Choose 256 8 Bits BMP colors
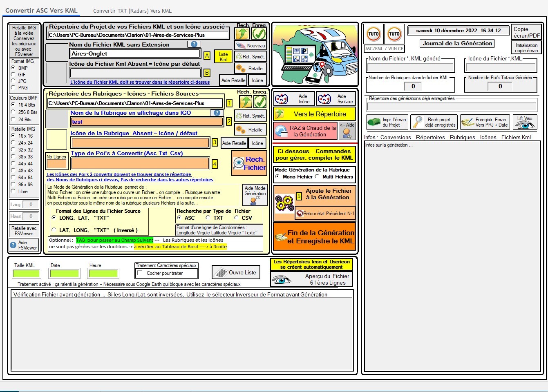The width and height of the screenshot is (548, 392). click(13, 112)
